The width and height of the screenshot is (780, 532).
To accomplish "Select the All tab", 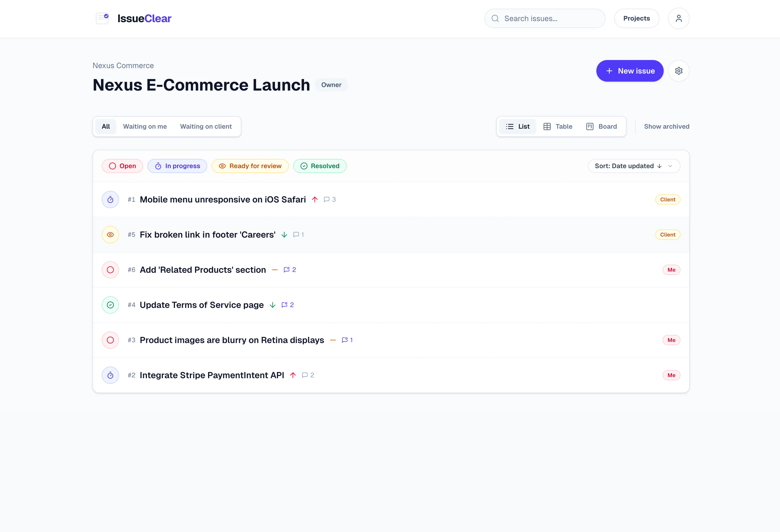I will (x=106, y=127).
